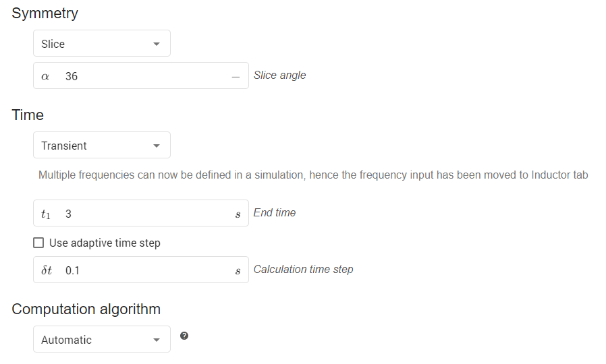The image size is (606, 364).
Task: Click the seconds unit in time step field
Action: 238,271
